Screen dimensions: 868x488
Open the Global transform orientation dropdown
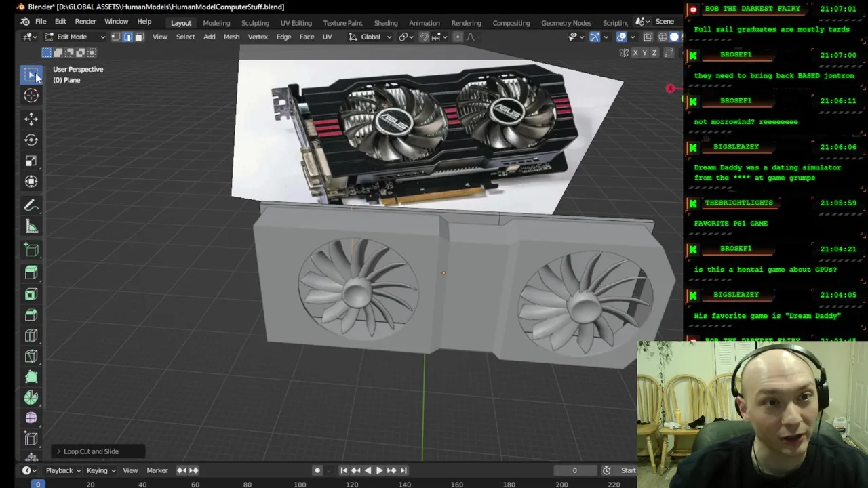[370, 37]
